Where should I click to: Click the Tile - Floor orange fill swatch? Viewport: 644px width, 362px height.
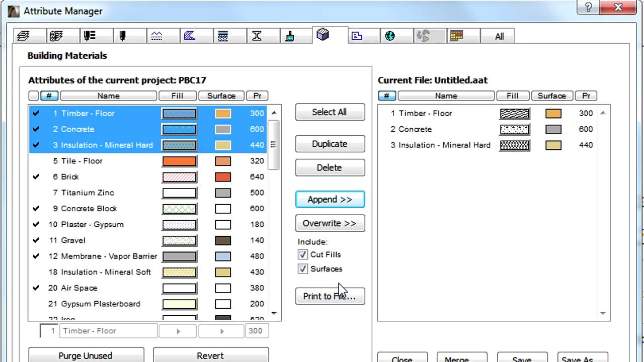click(179, 161)
